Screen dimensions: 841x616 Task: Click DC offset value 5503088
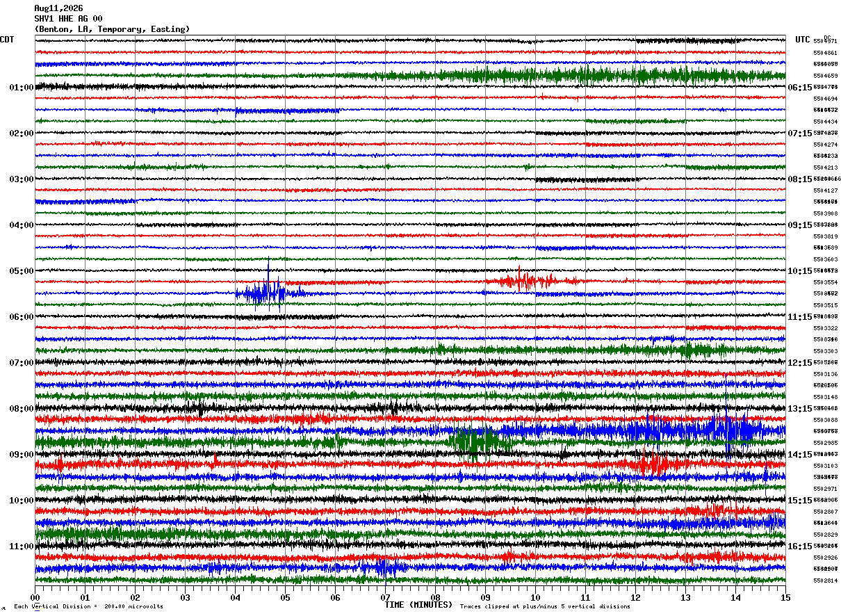point(825,420)
